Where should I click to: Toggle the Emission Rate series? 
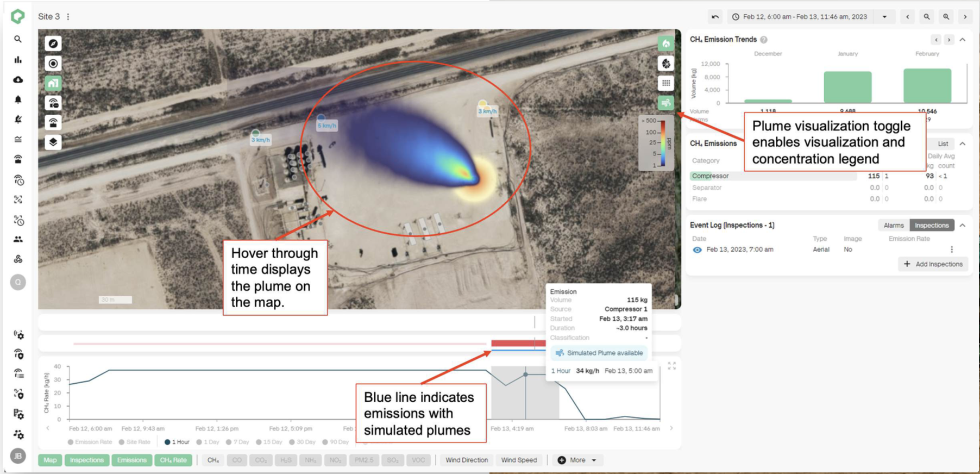90,442
